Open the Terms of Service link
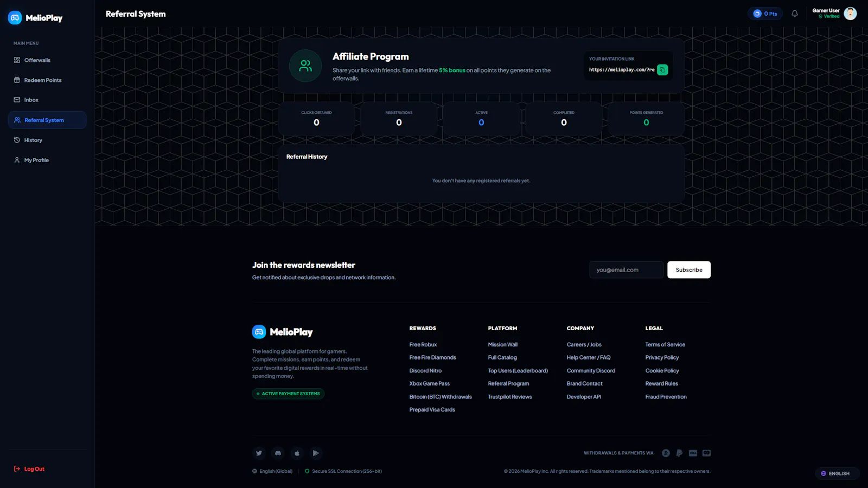 coord(665,345)
